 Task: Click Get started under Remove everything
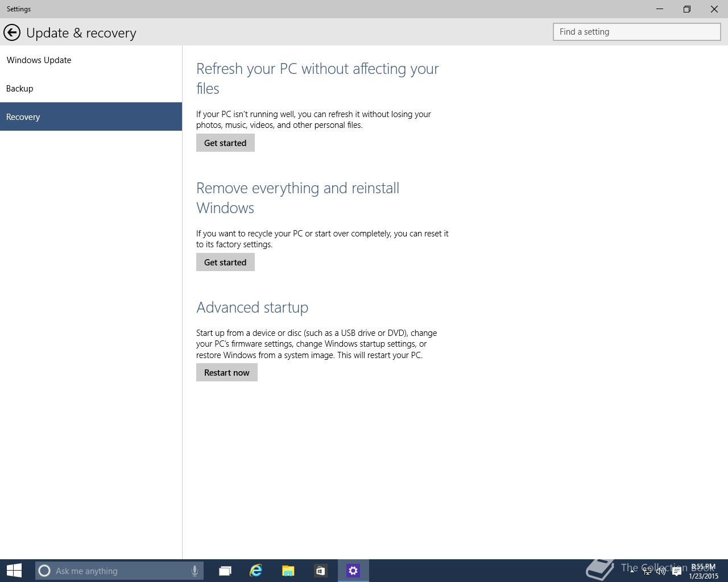225,262
